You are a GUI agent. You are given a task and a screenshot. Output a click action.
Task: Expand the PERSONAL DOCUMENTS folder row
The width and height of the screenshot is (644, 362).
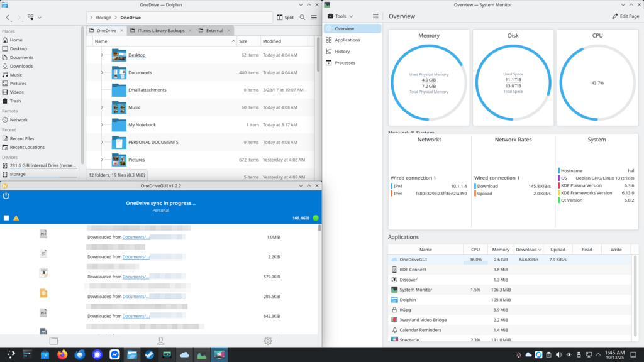102,142
